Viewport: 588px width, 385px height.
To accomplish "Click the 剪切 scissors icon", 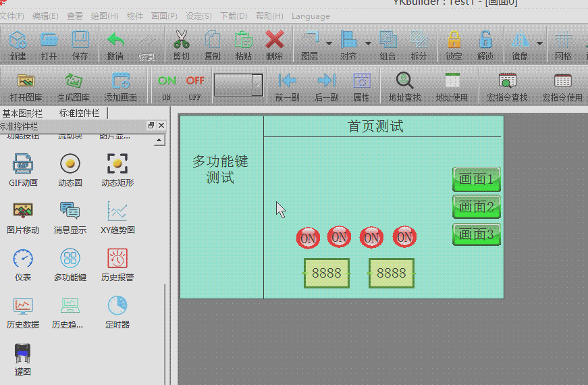I will 181,39.
